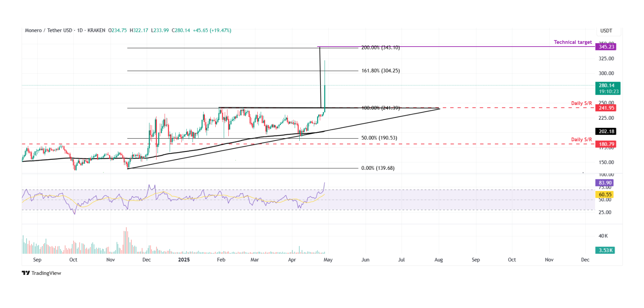The image size is (644, 308).
Task: Click the 50.00% (190.53) Fibonacci label
Action: (379, 138)
